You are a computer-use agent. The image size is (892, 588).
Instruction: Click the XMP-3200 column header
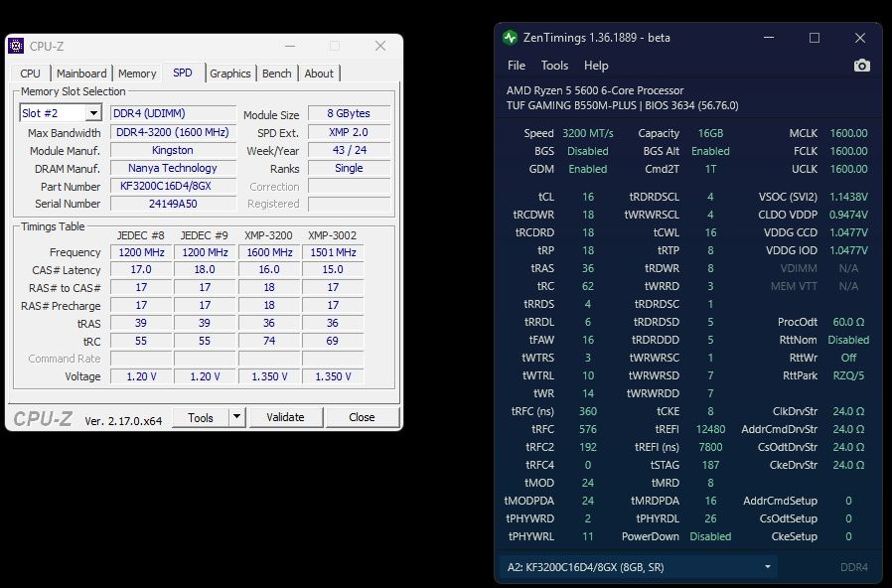pos(268,235)
